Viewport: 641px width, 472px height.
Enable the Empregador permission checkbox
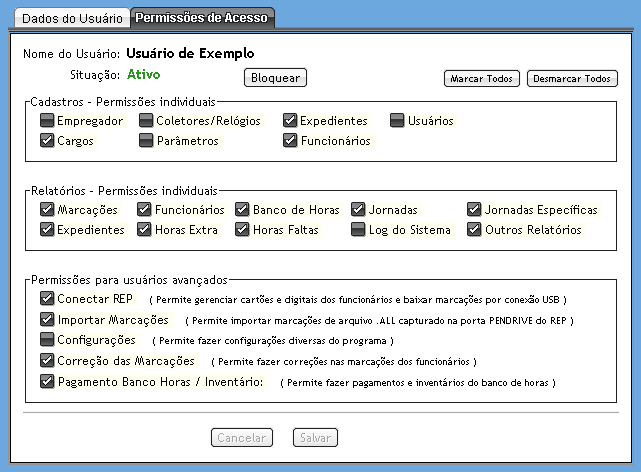(47, 121)
